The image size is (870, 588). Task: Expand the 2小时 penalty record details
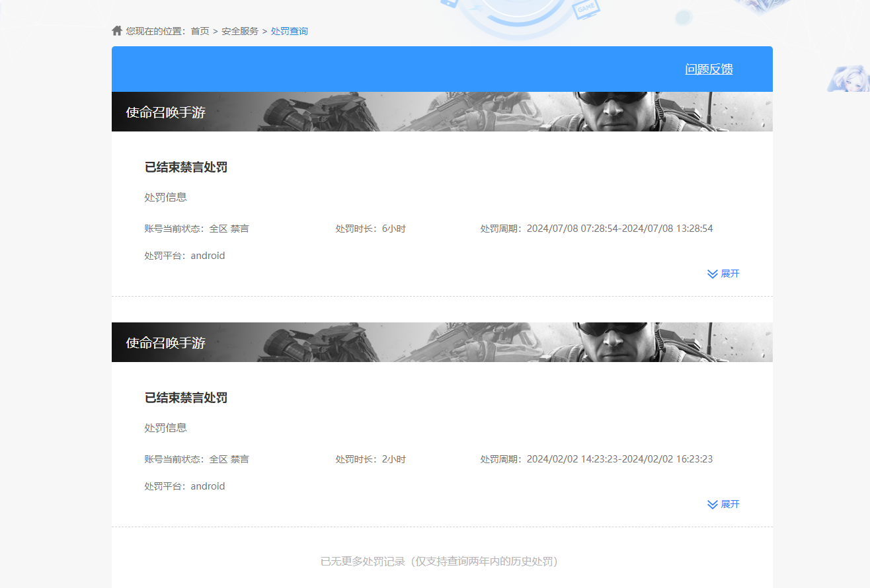point(723,504)
